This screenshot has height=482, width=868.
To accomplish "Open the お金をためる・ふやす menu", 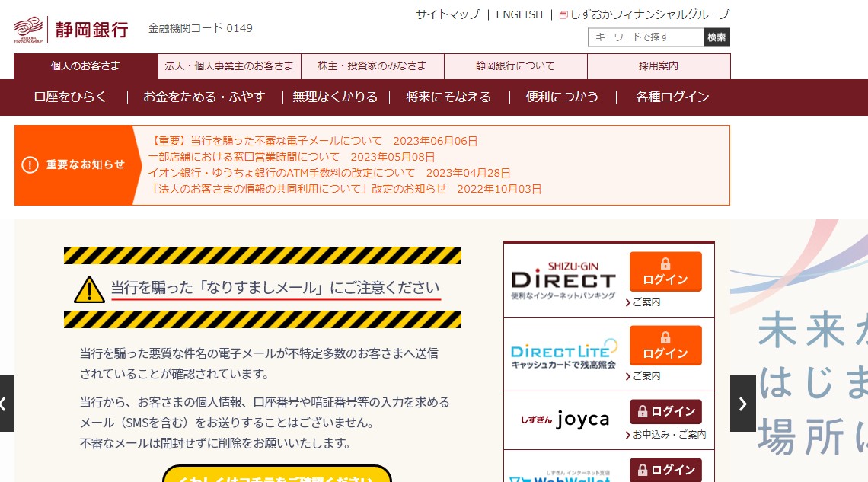I will (x=204, y=97).
